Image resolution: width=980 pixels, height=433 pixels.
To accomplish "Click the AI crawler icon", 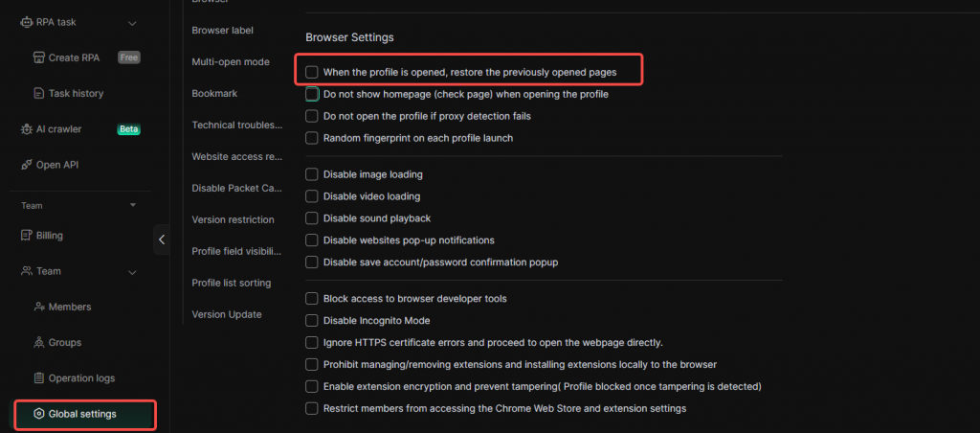I will 27,128.
